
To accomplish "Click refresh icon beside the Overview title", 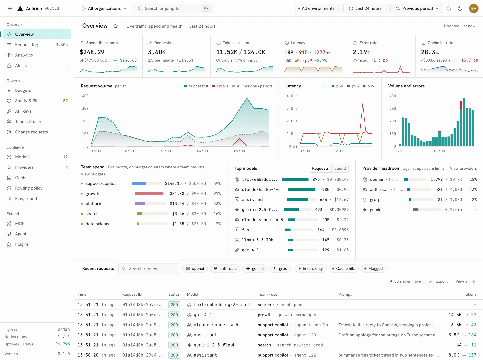I will click(x=115, y=26).
